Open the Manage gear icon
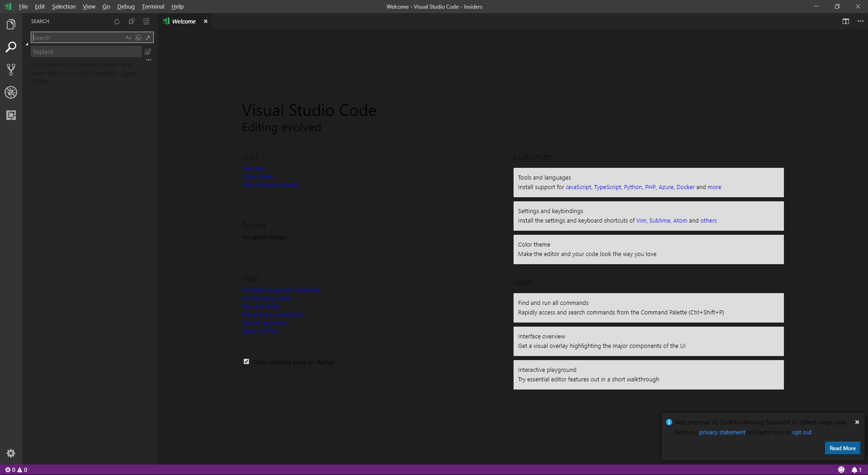868x475 pixels. point(11,453)
